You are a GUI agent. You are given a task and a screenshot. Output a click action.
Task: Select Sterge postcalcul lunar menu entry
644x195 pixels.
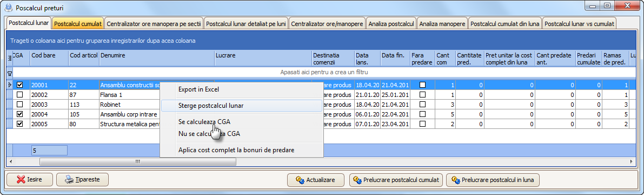pos(242,106)
